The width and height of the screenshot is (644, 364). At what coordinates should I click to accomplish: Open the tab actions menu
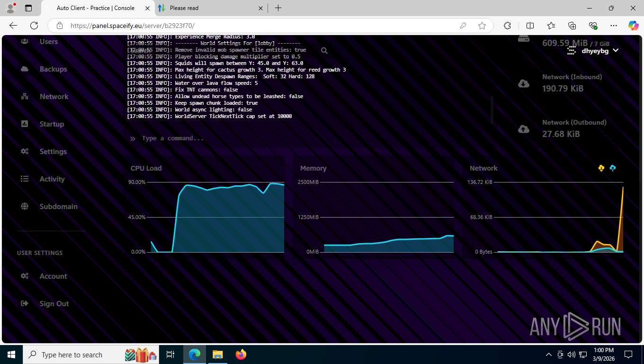(x=28, y=8)
